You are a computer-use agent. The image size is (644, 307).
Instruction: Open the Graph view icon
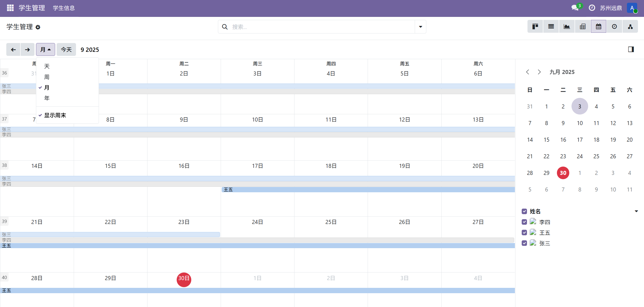567,27
